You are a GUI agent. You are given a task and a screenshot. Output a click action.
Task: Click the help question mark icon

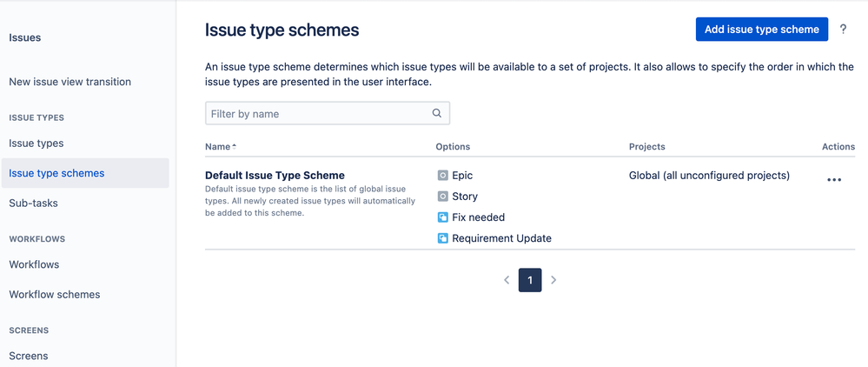(843, 30)
